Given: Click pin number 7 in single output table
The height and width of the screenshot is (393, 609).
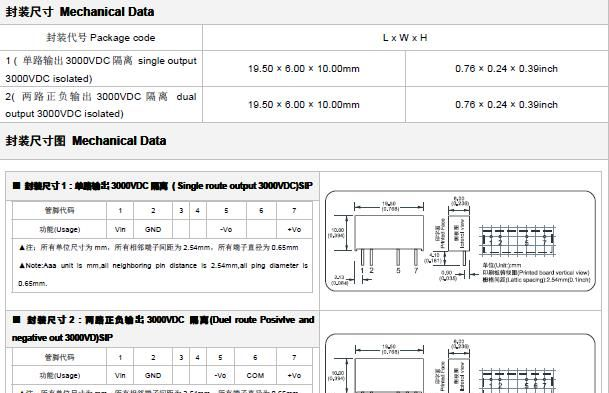Looking at the screenshot, I should tap(294, 210).
